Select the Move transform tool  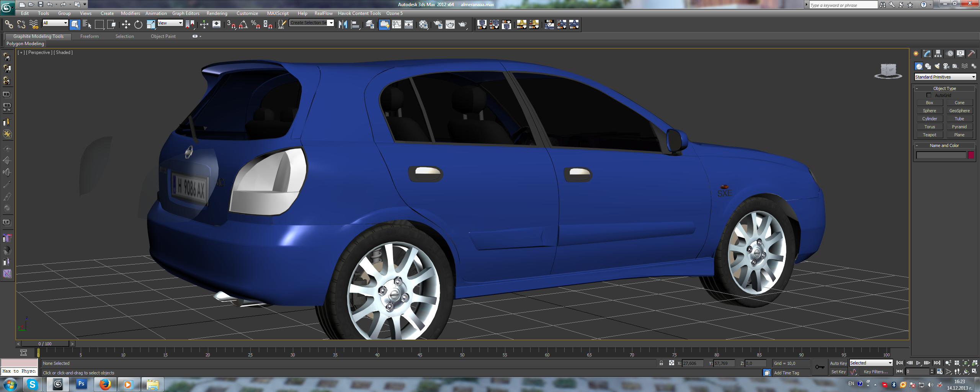click(x=126, y=25)
